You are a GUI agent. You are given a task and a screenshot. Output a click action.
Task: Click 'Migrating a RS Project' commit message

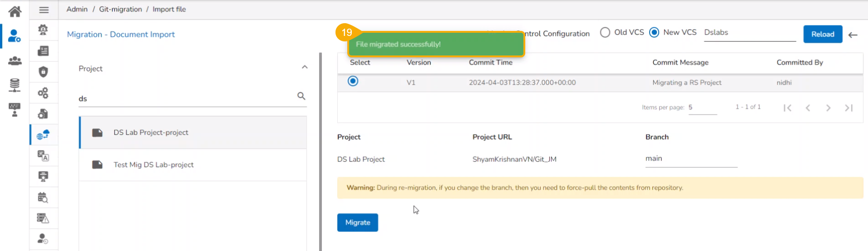point(686,82)
